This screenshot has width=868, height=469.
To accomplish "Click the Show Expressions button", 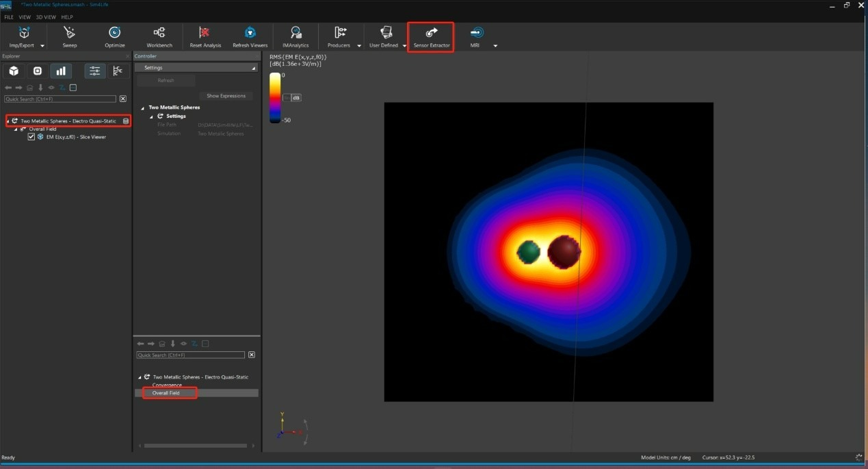I will click(x=226, y=96).
